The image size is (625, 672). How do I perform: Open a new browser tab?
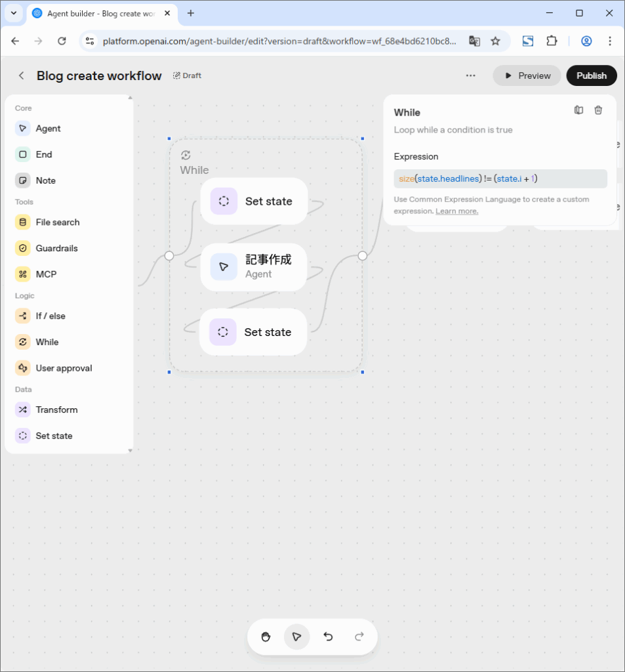(191, 13)
